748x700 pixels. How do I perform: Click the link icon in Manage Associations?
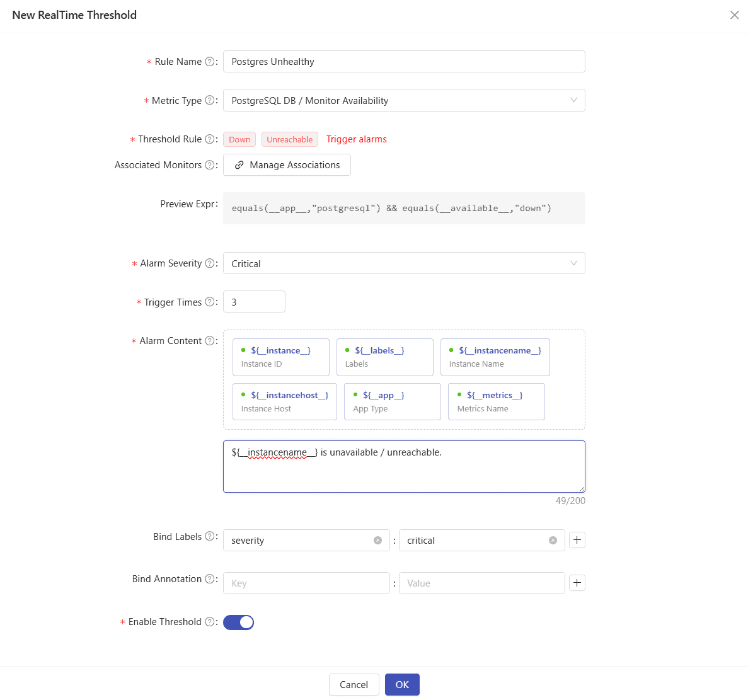[x=239, y=165]
